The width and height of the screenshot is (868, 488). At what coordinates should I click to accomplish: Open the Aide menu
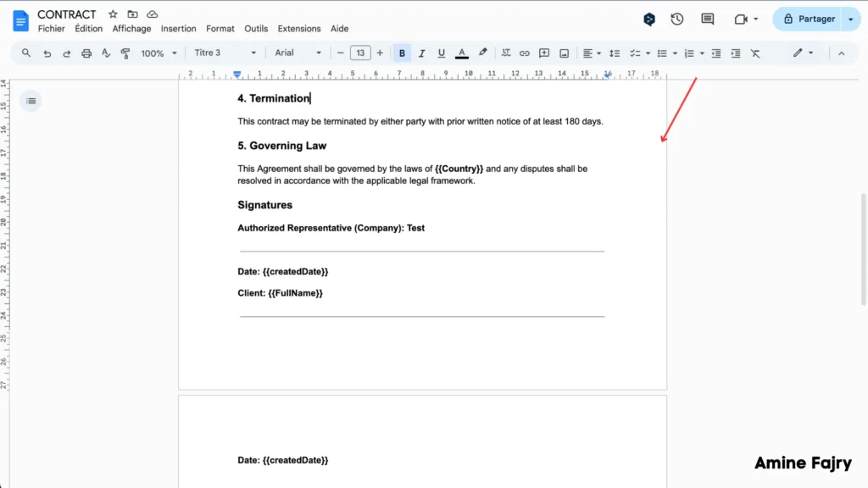tap(339, 29)
